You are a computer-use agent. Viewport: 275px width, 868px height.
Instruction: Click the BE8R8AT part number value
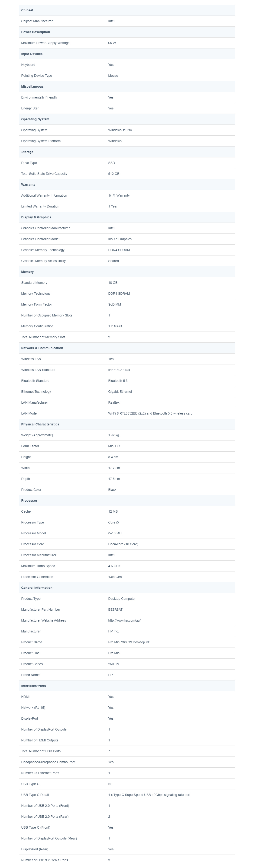click(115, 610)
